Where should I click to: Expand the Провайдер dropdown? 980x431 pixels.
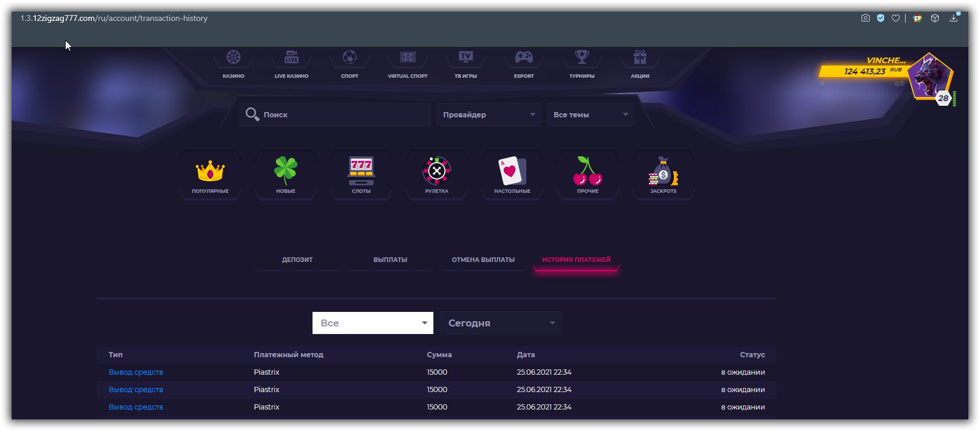coord(489,114)
